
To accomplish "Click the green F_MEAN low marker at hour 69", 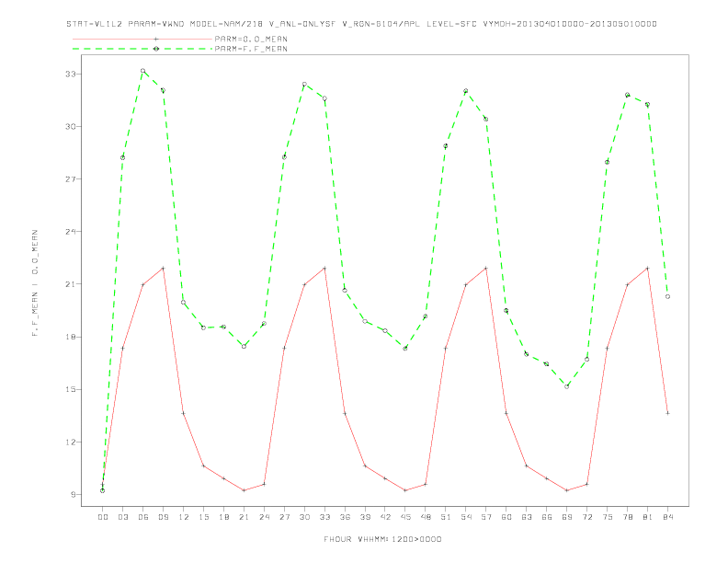I will click(x=567, y=386).
